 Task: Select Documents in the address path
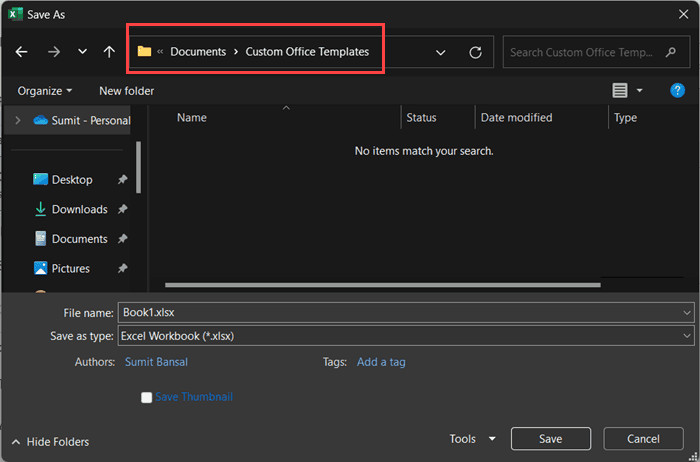[x=198, y=52]
